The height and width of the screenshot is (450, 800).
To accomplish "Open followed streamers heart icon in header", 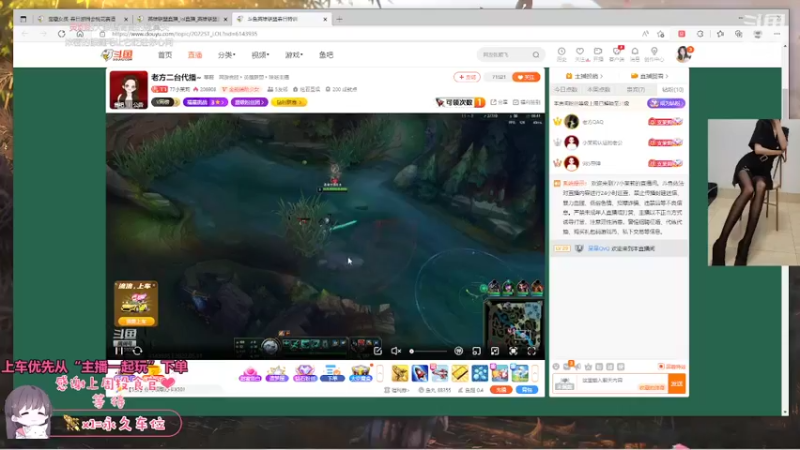I will coord(580,53).
